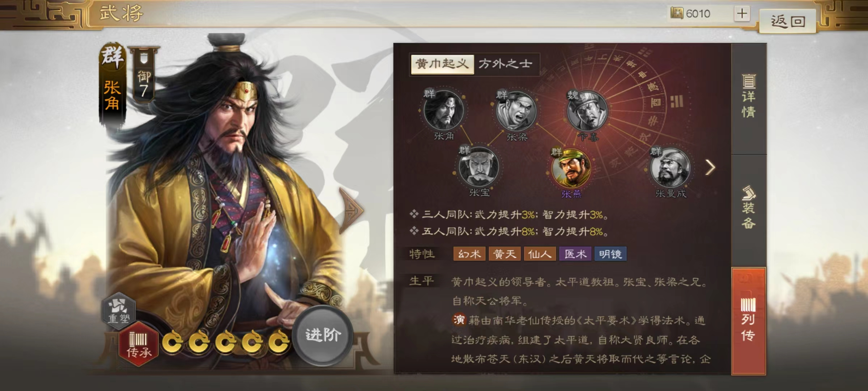Select 张角 portrait in the bond chart
868x391 pixels.
[x=444, y=110]
